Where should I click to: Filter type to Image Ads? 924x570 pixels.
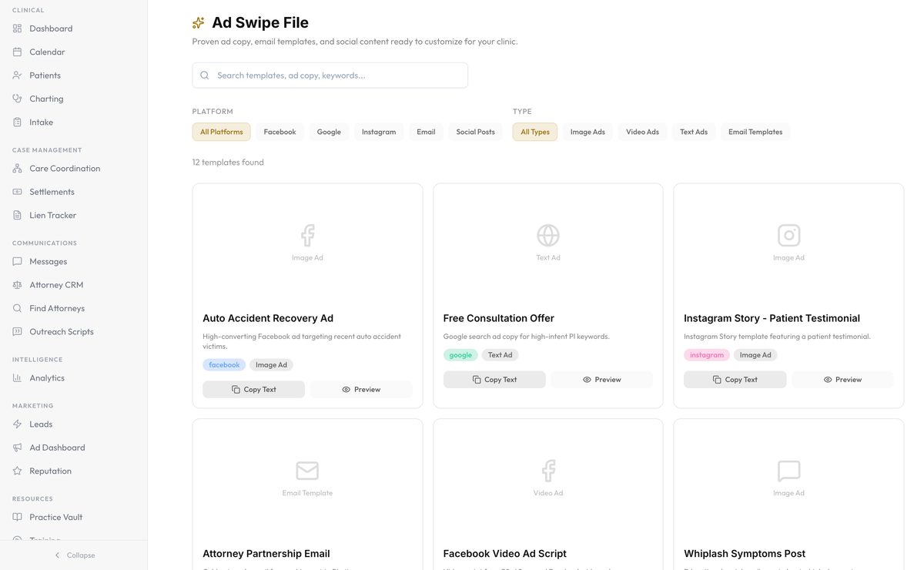(588, 132)
